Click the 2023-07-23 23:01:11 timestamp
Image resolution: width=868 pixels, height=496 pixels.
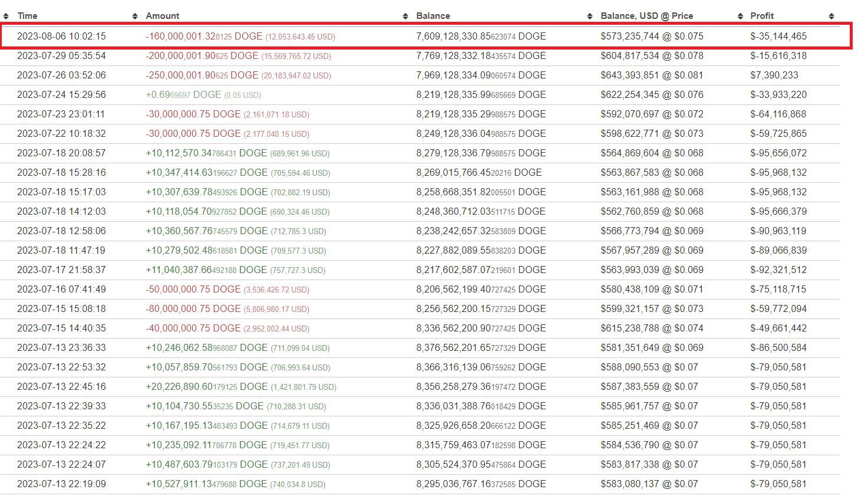pos(61,114)
